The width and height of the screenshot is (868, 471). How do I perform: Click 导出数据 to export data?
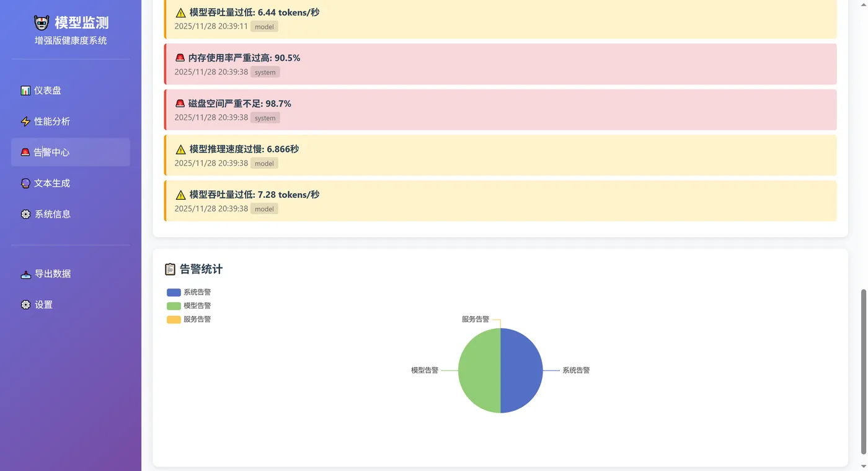[54, 274]
